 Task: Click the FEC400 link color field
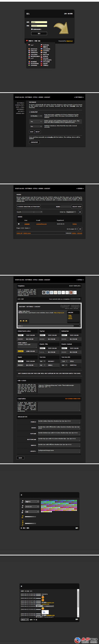tap(20, 351)
